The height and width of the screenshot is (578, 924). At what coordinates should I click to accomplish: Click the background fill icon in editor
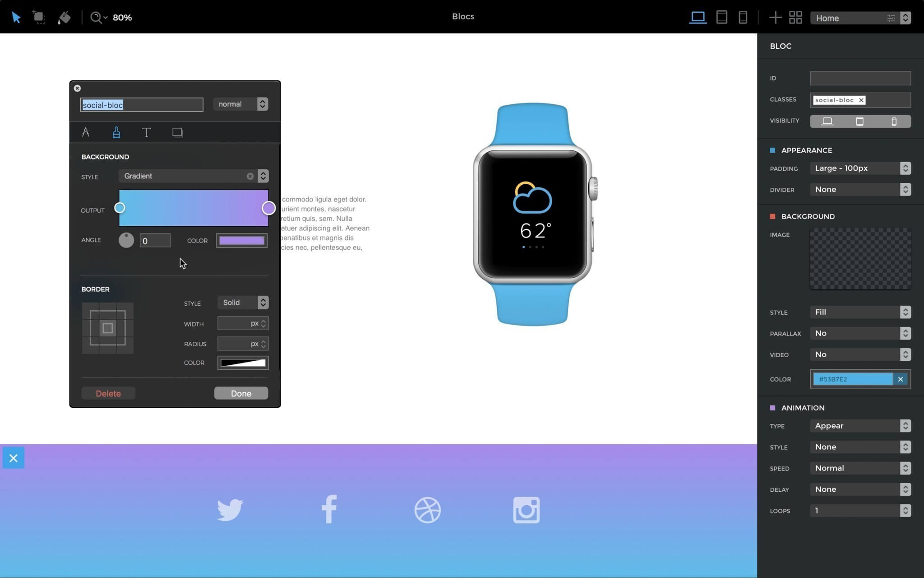[116, 131]
